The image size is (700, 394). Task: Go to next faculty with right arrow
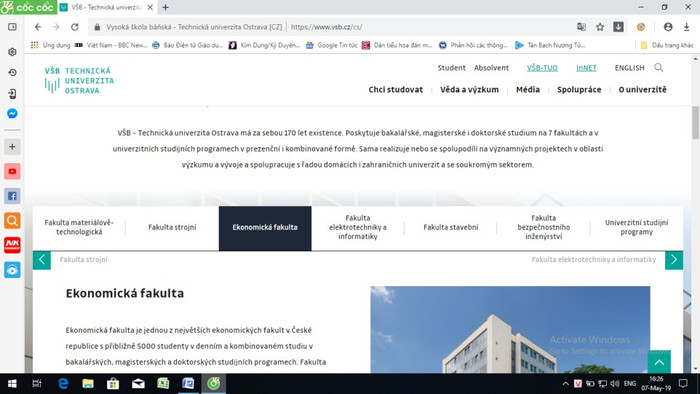coord(674,260)
